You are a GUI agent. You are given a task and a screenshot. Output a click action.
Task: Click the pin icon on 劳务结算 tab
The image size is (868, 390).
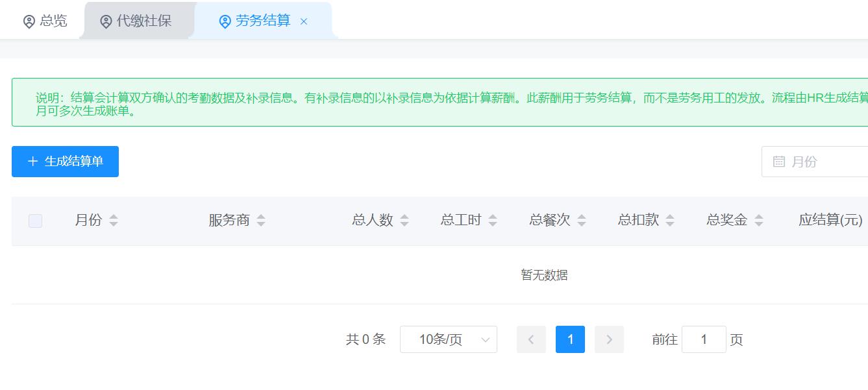click(x=225, y=21)
